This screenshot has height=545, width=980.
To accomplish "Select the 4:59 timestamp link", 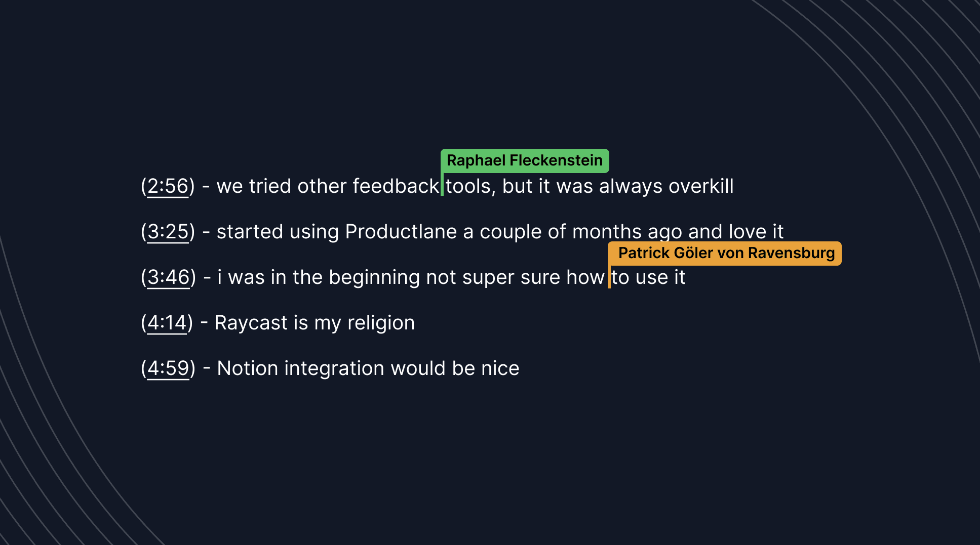I will (x=168, y=368).
